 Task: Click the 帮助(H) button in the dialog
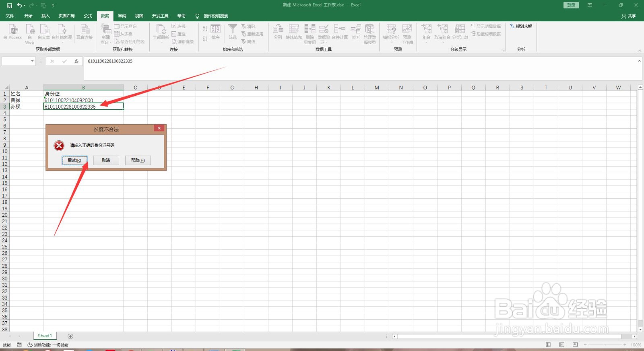pos(138,160)
